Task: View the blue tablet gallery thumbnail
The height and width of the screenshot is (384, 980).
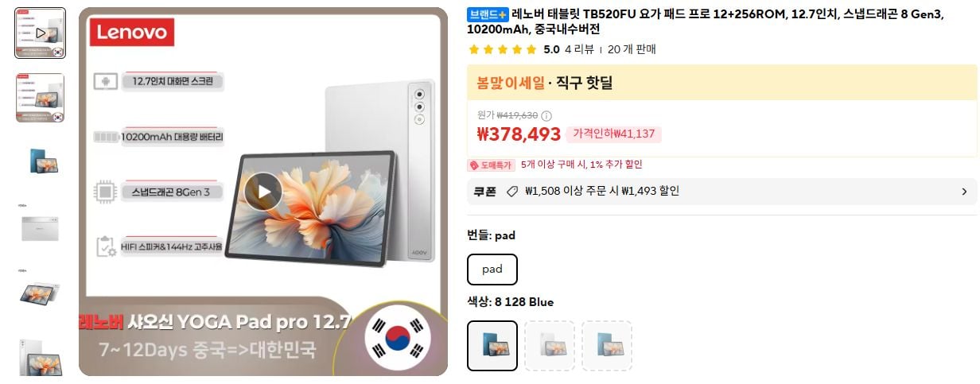Action: coord(41,162)
